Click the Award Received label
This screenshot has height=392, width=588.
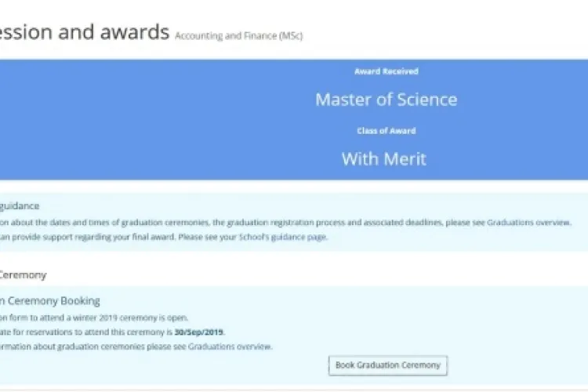click(387, 71)
